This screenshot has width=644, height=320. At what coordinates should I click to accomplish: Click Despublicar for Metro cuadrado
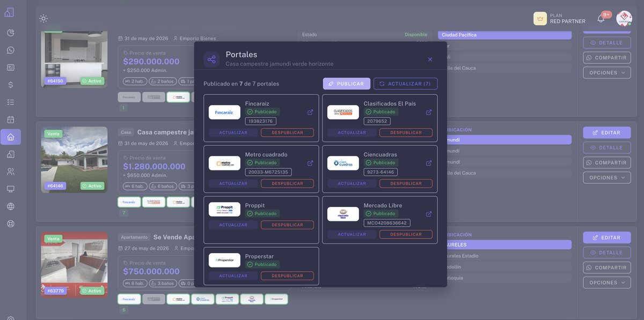287,183
